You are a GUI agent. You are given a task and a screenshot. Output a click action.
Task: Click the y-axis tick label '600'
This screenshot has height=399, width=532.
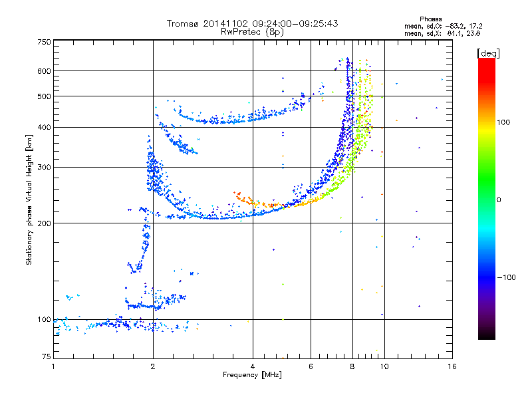45,71
